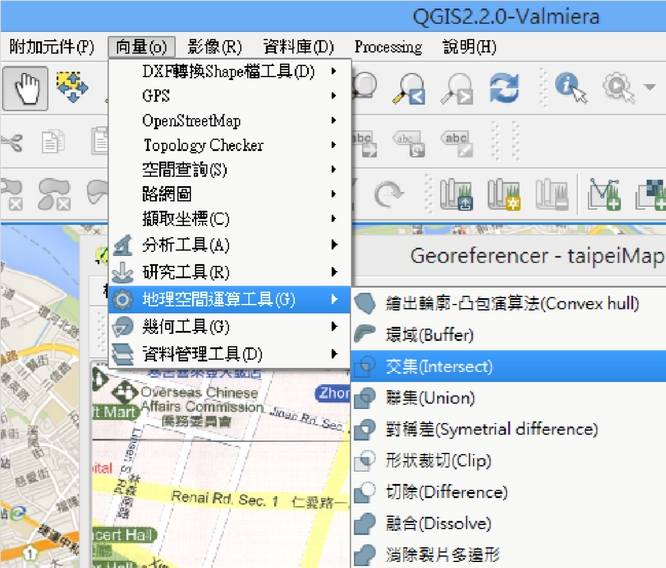Click the rotate label abc icon
Viewport: 666px width, 568px height.
409,144
